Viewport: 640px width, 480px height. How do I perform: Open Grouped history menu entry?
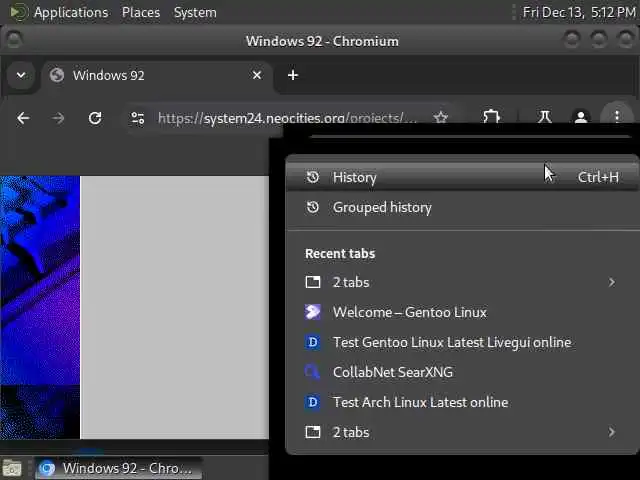(x=462, y=207)
